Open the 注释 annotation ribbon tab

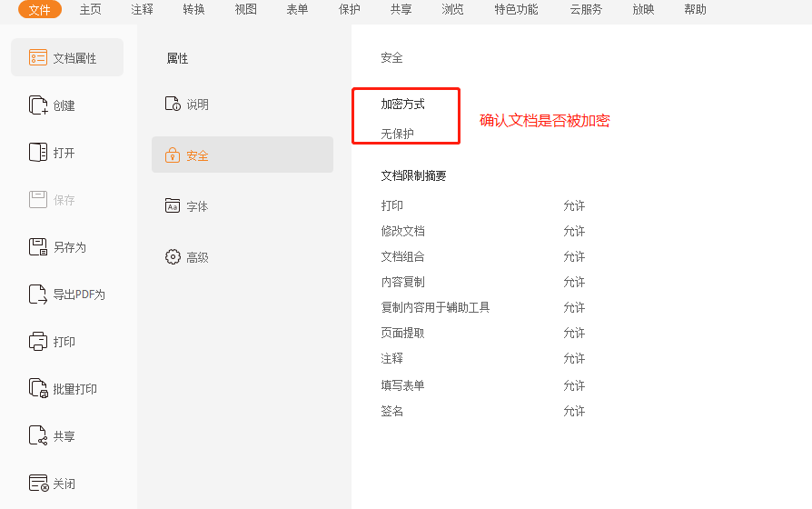(x=142, y=9)
